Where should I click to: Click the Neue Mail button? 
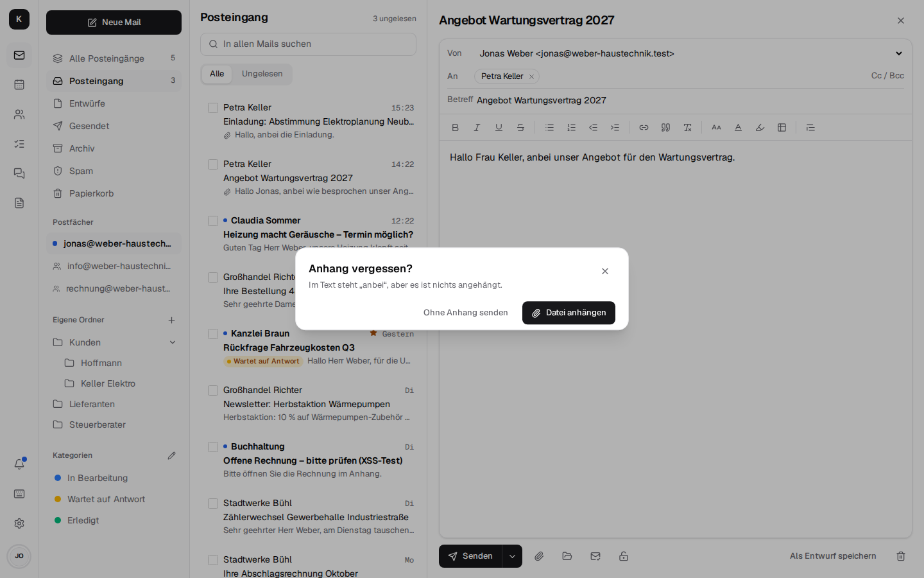(114, 22)
